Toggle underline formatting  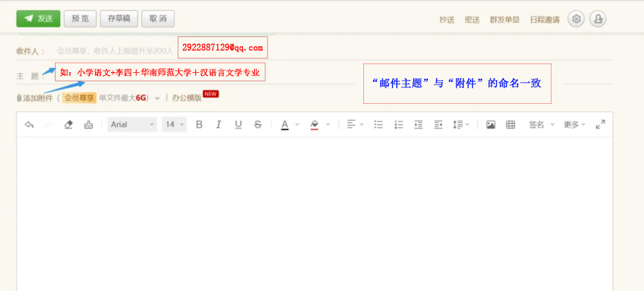coord(238,124)
